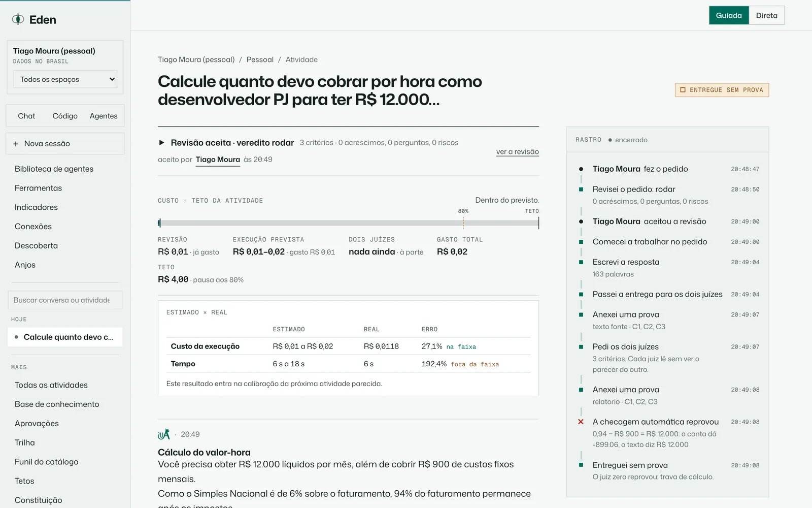Image resolution: width=812 pixels, height=508 pixels.
Task: Open Constituição in sidebar
Action: (38, 500)
